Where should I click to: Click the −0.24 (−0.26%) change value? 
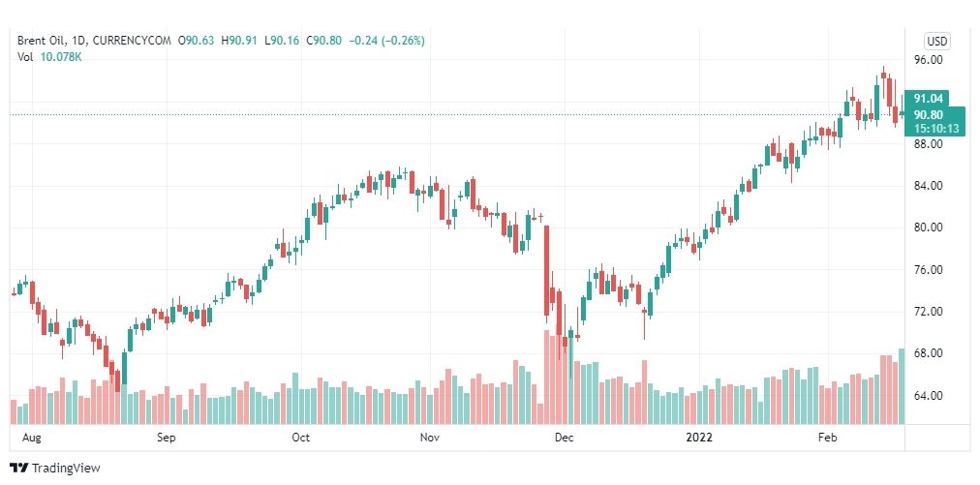[x=385, y=41]
